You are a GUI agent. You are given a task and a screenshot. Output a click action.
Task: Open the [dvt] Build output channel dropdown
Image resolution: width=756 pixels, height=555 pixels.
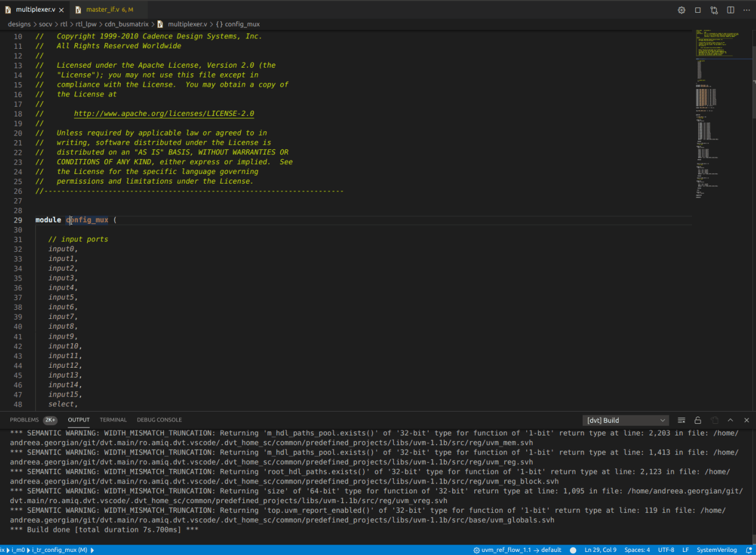tap(626, 420)
